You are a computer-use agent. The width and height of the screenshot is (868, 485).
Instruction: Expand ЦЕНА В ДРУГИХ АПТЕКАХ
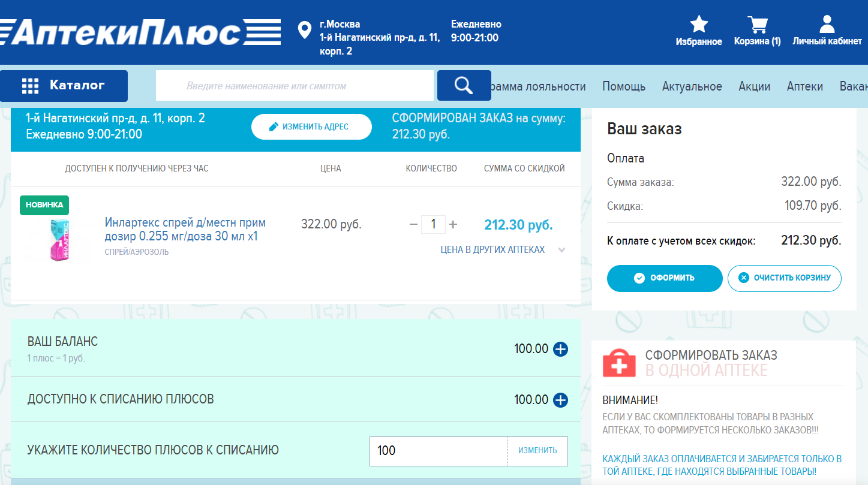[x=503, y=250]
